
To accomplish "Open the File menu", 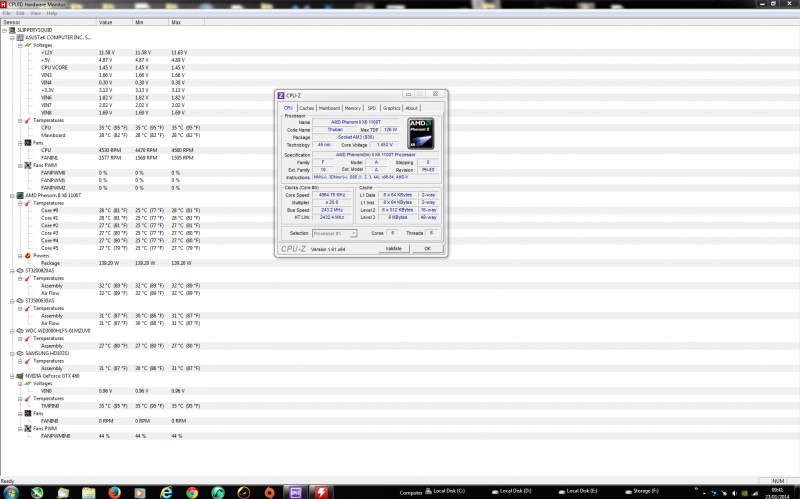I will tap(7, 13).
